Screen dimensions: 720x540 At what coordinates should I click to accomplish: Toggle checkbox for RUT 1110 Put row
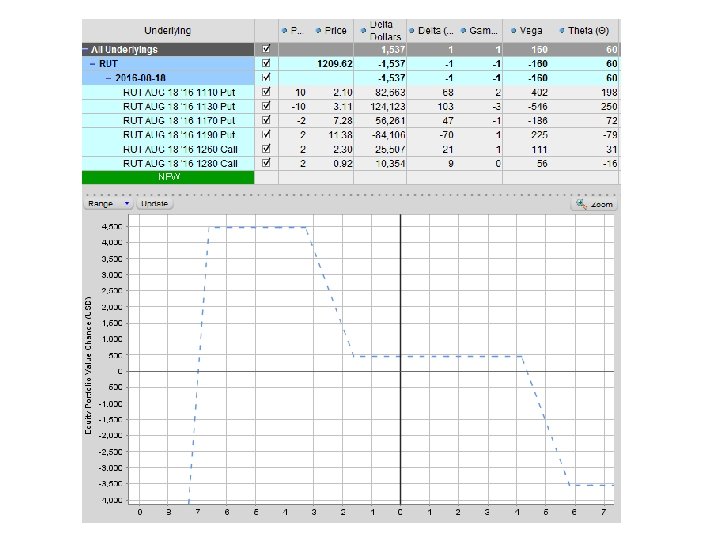(265, 91)
